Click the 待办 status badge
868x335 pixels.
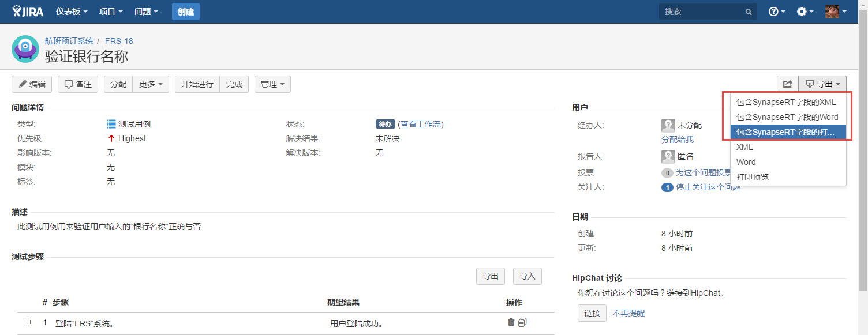(x=385, y=124)
